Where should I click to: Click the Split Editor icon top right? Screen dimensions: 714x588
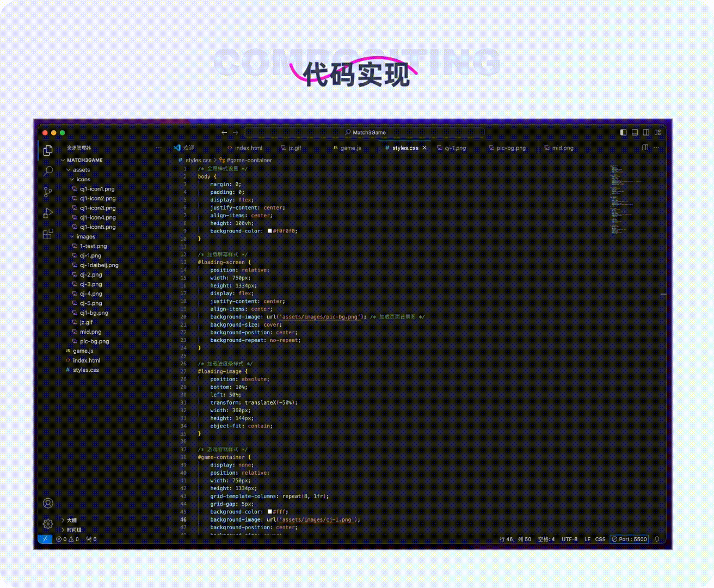coord(644,148)
